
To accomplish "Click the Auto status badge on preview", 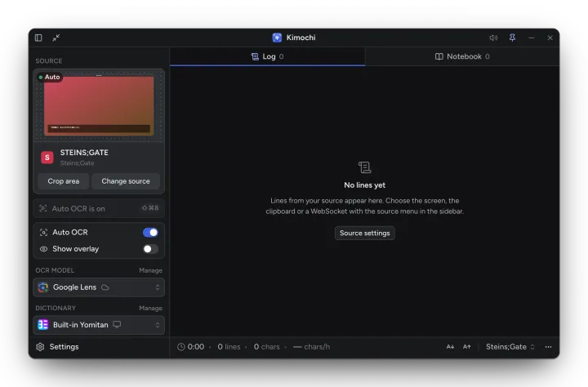I will pos(50,77).
